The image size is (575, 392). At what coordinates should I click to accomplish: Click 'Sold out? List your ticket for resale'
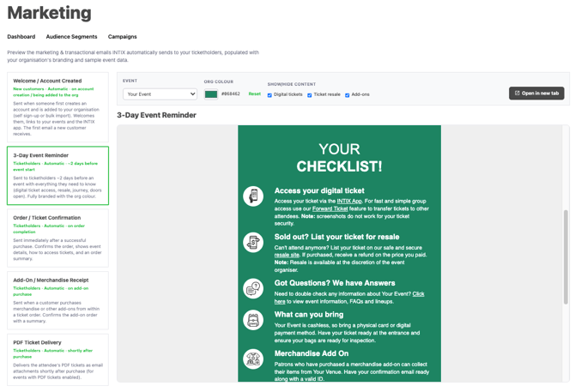pyautogui.click(x=336, y=237)
